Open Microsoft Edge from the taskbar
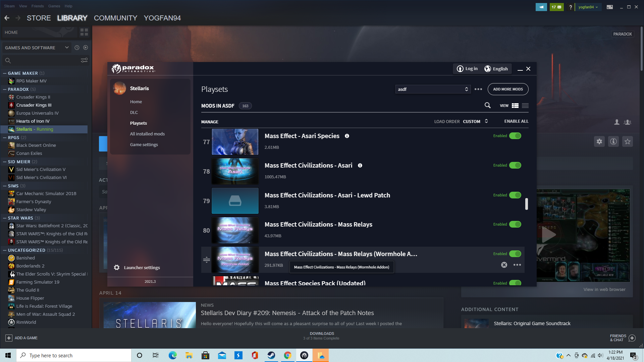Screen dimensions: 644x362 [x=172, y=355]
